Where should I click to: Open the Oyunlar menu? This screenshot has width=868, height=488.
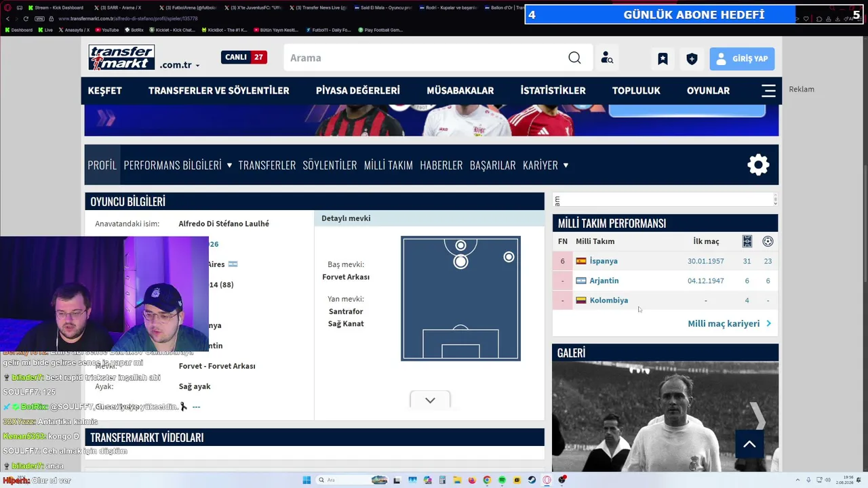(708, 91)
